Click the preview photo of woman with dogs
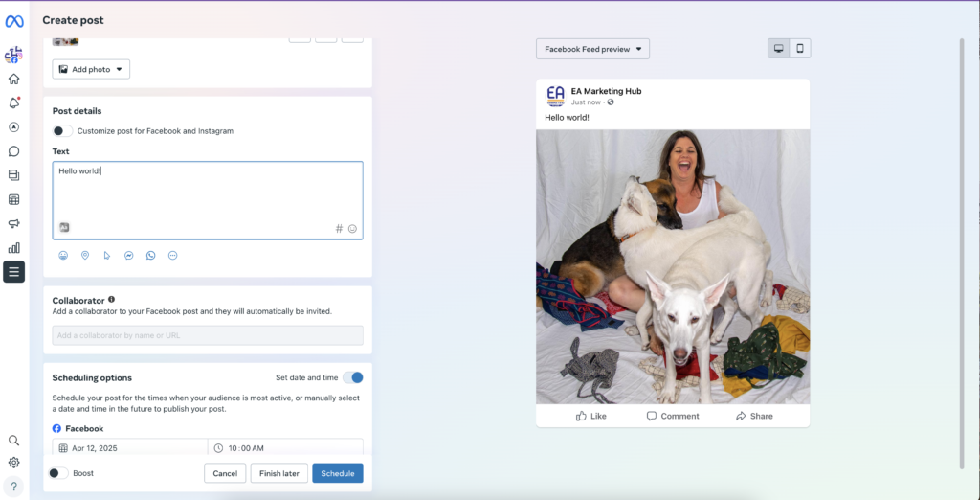This screenshot has height=500, width=980. tap(673, 266)
